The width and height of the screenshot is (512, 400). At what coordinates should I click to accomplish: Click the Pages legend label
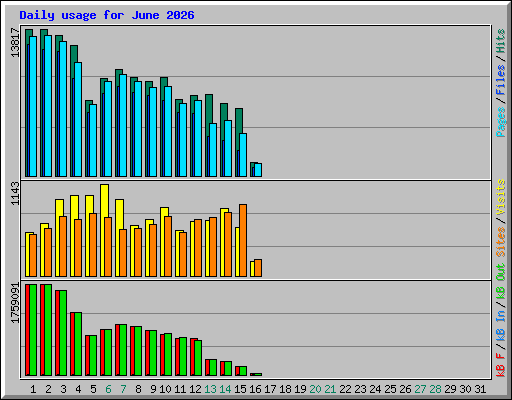(x=501, y=122)
